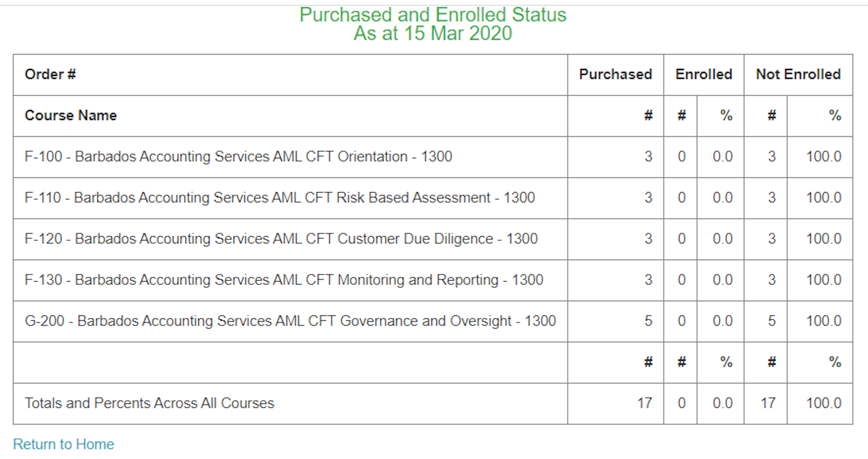Click the F-100 Not Enrolled percent 100.0

tap(823, 157)
